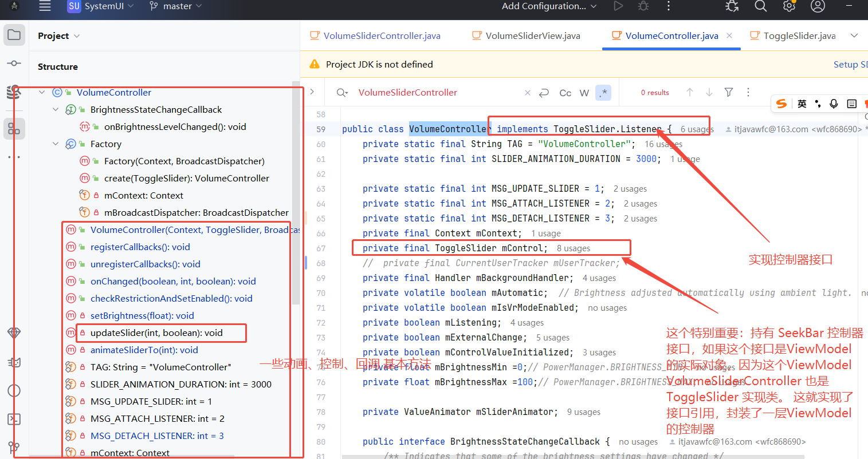The image size is (868, 459).
Task: Clear the find bar search text
Action: coord(528,93)
